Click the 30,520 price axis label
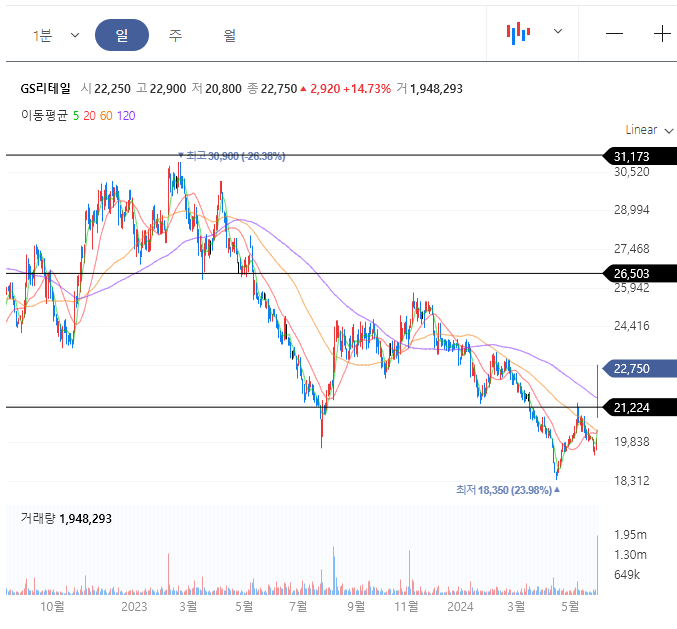The image size is (677, 629). [x=632, y=172]
